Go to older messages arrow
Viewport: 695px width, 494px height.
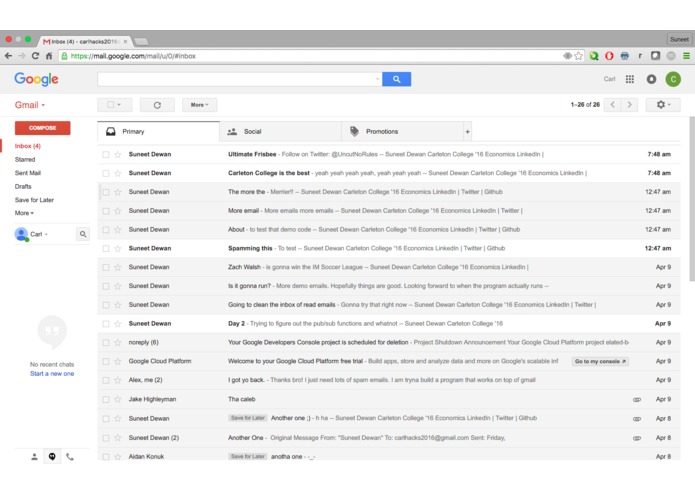tap(629, 105)
